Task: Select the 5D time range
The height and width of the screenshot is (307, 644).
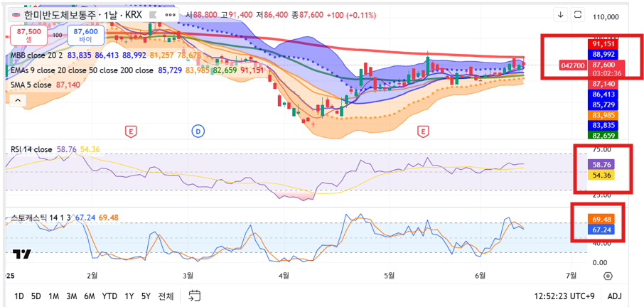Action: (36, 296)
